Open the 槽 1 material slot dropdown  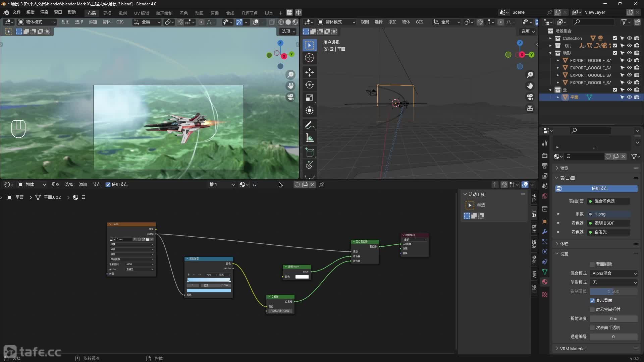click(222, 184)
